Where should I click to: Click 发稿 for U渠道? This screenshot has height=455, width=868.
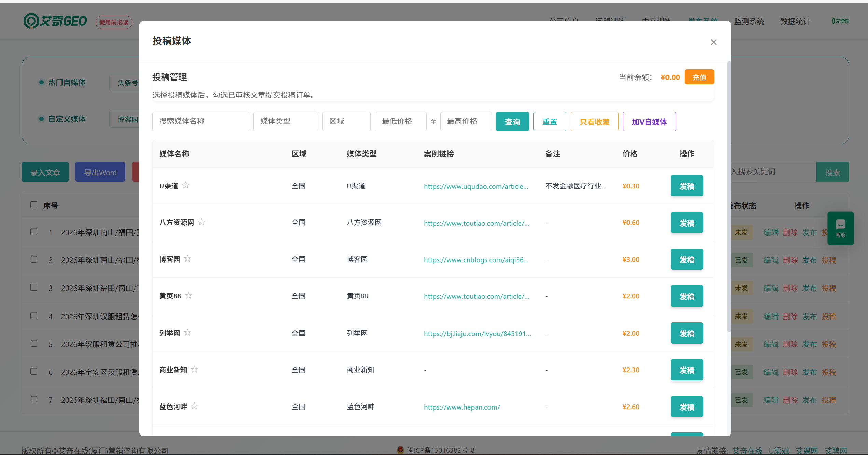point(687,186)
